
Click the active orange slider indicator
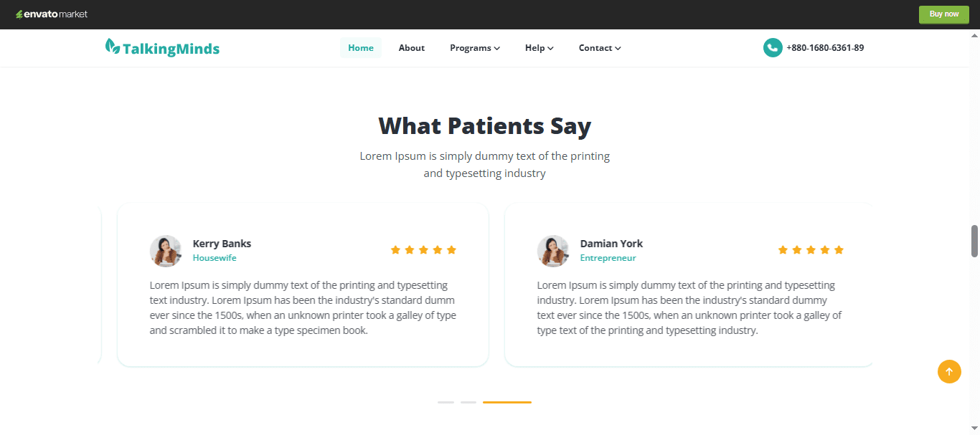tap(507, 402)
